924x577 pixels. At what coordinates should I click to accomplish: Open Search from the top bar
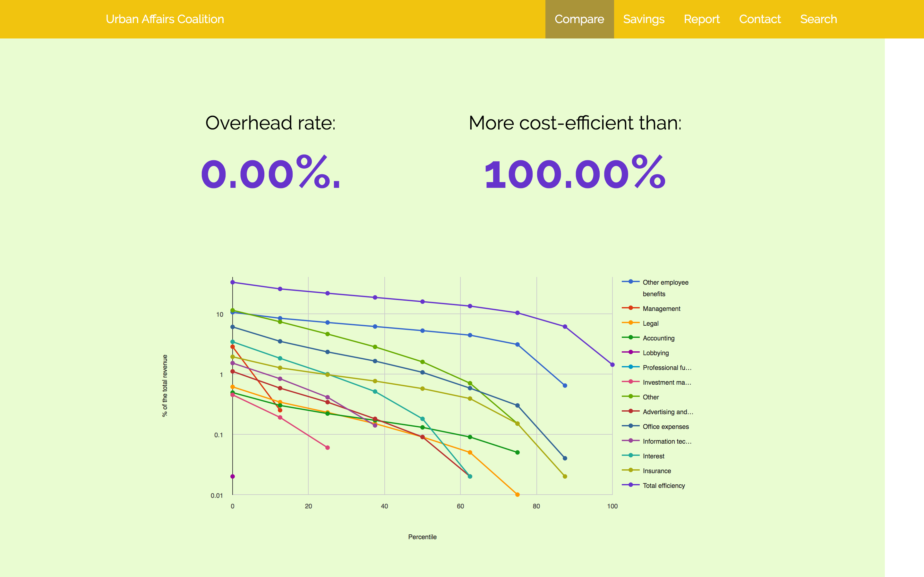[818, 19]
